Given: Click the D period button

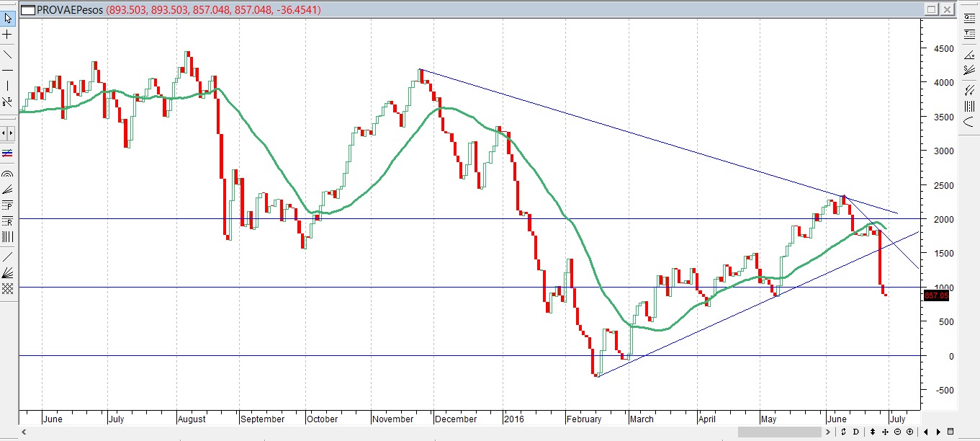Looking at the screenshot, I should pos(855,432).
